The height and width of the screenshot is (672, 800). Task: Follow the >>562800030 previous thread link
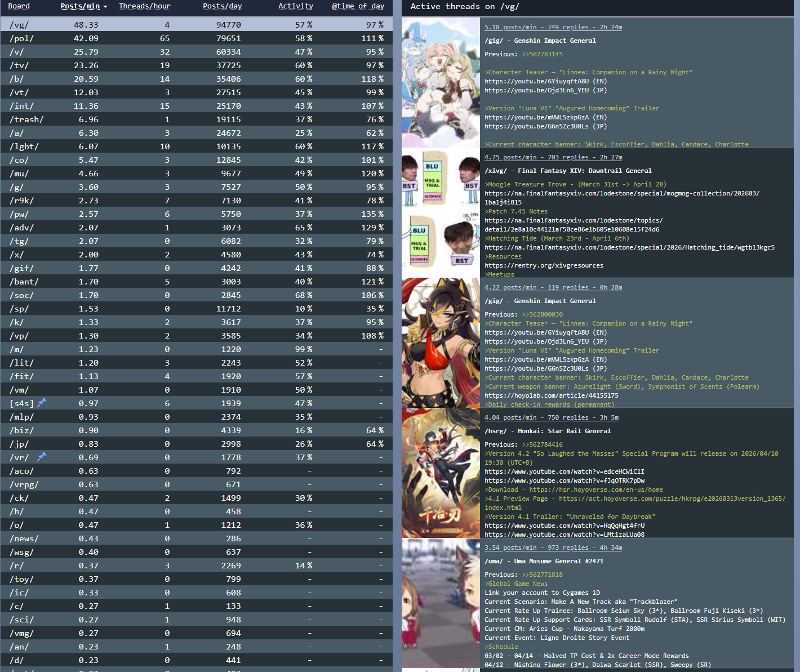[542, 314]
